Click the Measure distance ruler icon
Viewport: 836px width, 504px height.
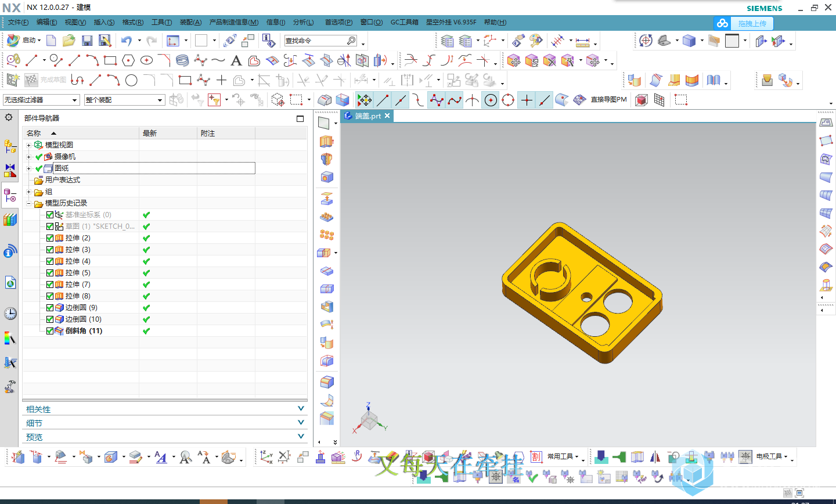(x=583, y=41)
